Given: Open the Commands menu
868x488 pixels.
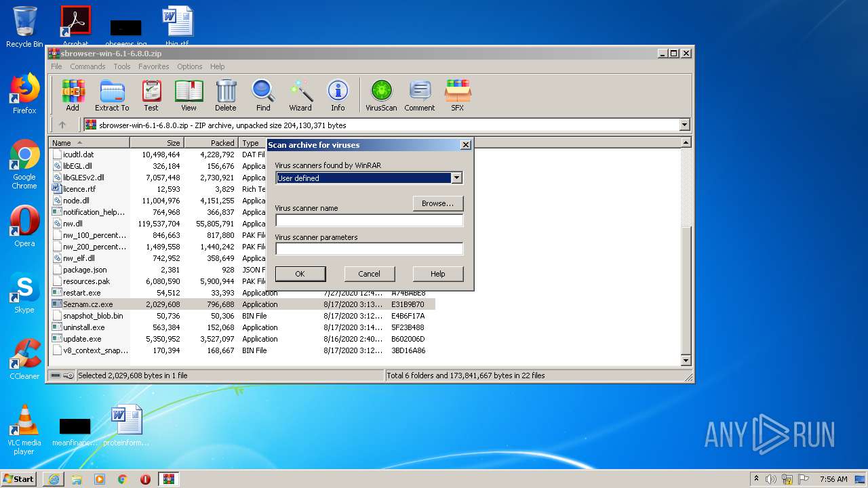Looking at the screenshot, I should pyautogui.click(x=87, y=66).
